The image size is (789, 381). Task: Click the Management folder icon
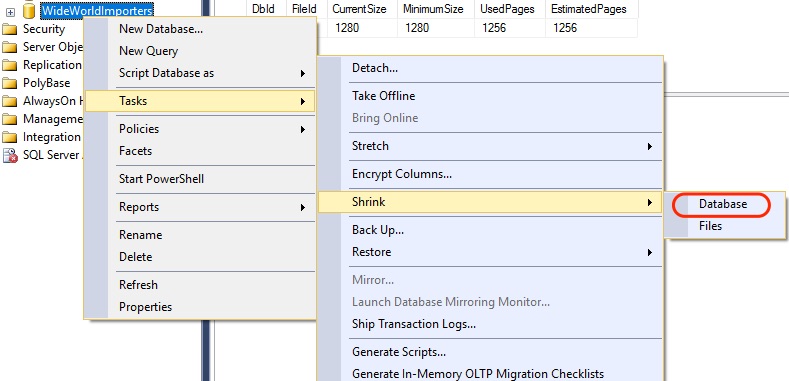click(10, 119)
